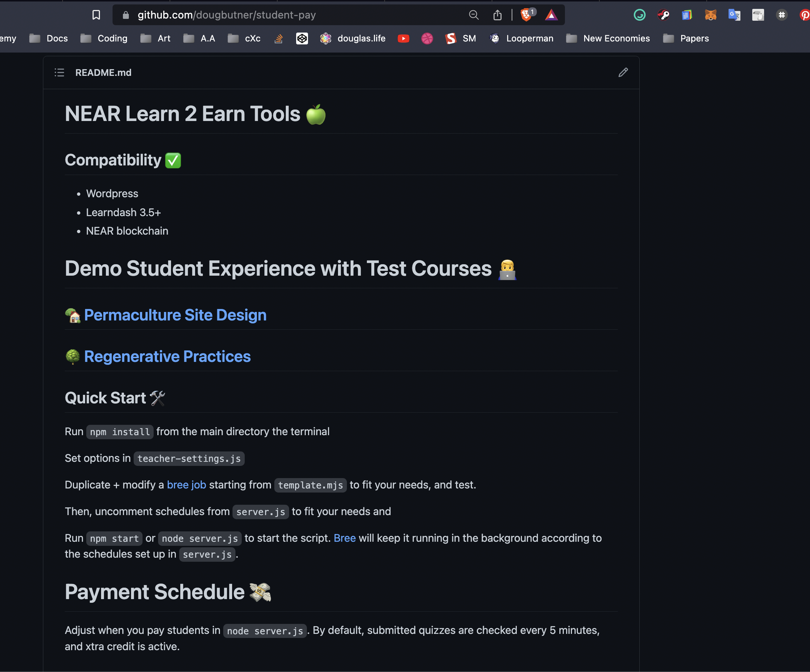Click the bookmark icon beside address bar
The image size is (810, 672).
click(96, 15)
